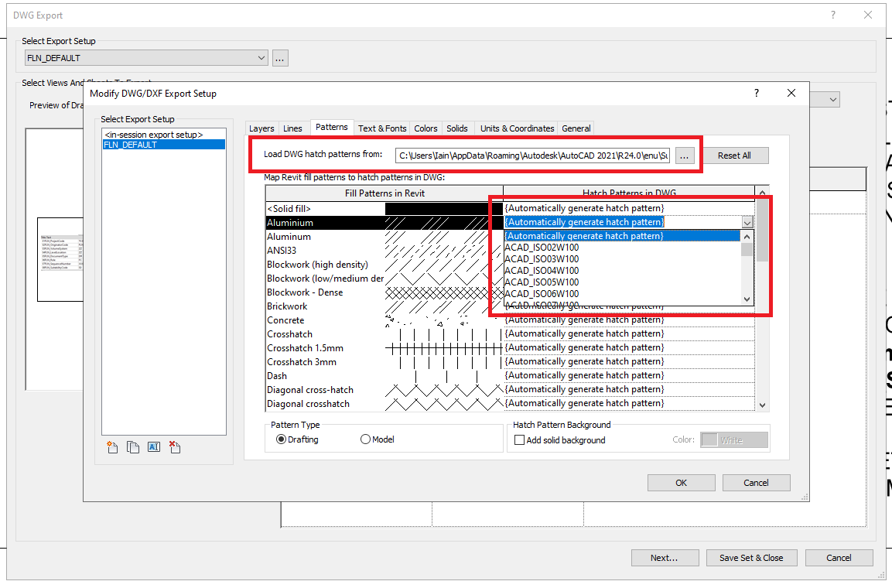Enable Add solid background
Image resolution: width=892 pixels, height=588 pixels.
518,439
